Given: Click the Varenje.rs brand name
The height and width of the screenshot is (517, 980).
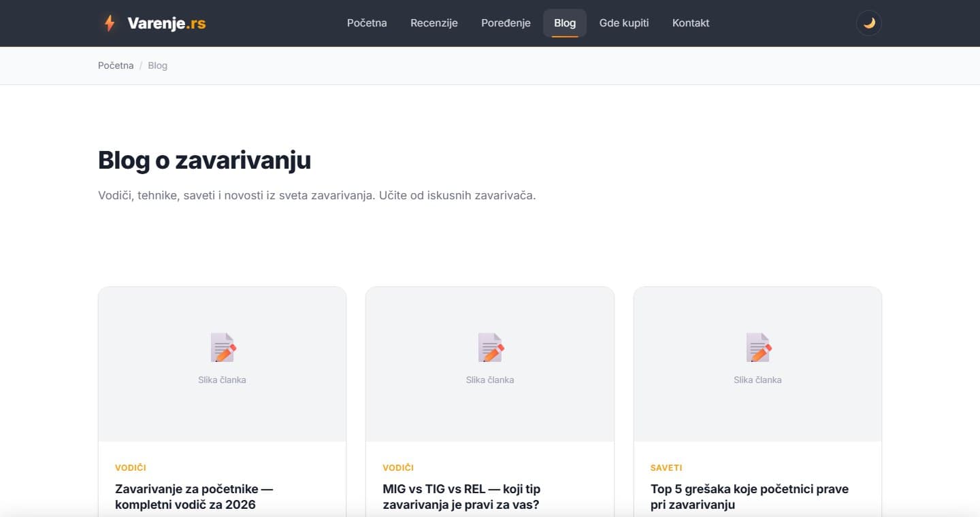Looking at the screenshot, I should (167, 23).
